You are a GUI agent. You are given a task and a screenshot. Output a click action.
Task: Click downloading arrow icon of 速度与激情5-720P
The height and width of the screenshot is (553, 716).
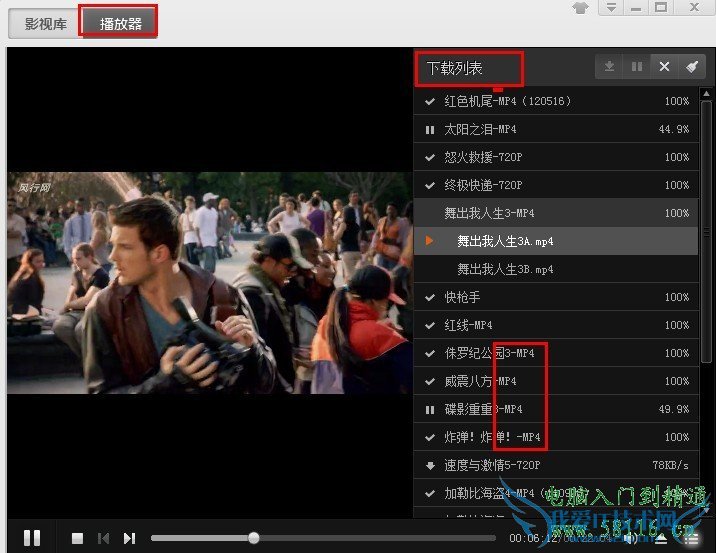tap(430, 465)
